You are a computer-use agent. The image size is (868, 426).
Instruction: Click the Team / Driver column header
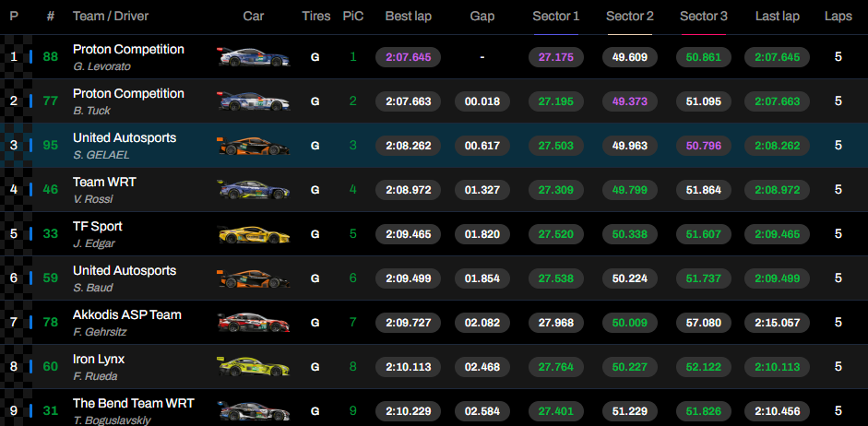point(111,17)
